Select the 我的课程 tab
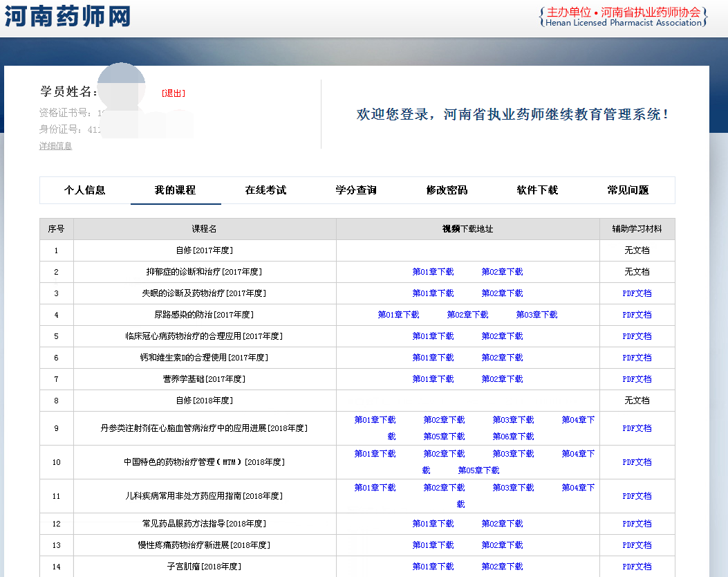Image resolution: width=728 pixels, height=577 pixels. coord(176,190)
